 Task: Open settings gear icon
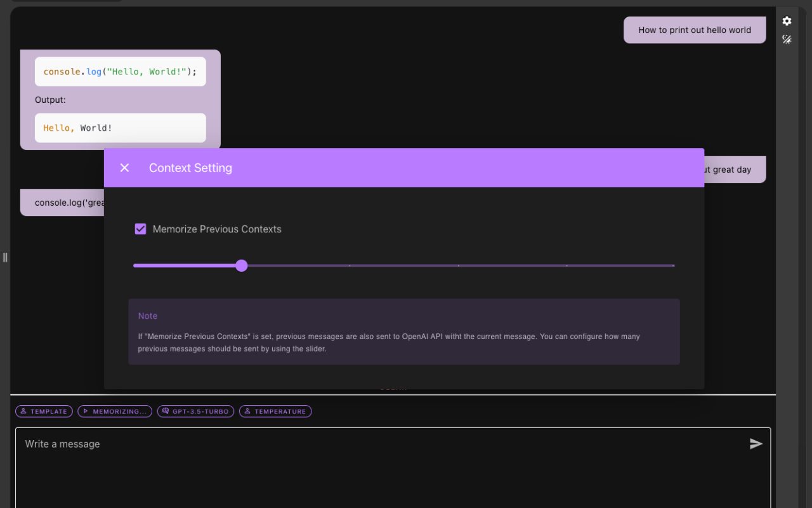(787, 21)
